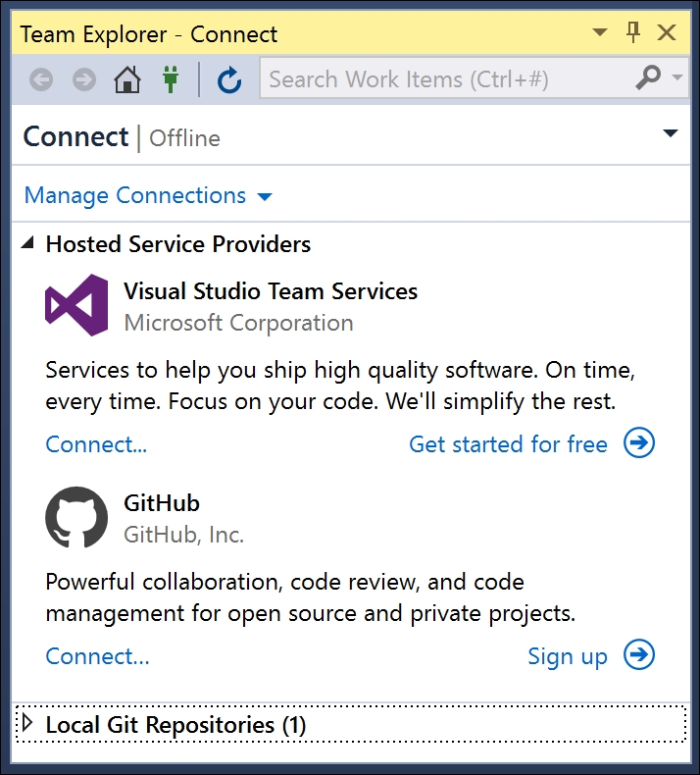Open the Connect page header dropdown arrow
700x775 pixels.
click(x=670, y=133)
